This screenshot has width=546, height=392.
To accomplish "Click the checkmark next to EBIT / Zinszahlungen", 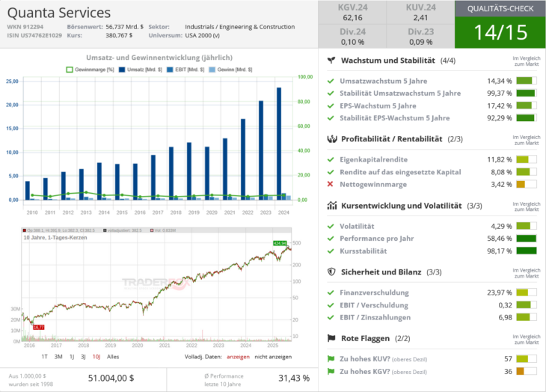I will pyautogui.click(x=331, y=317).
